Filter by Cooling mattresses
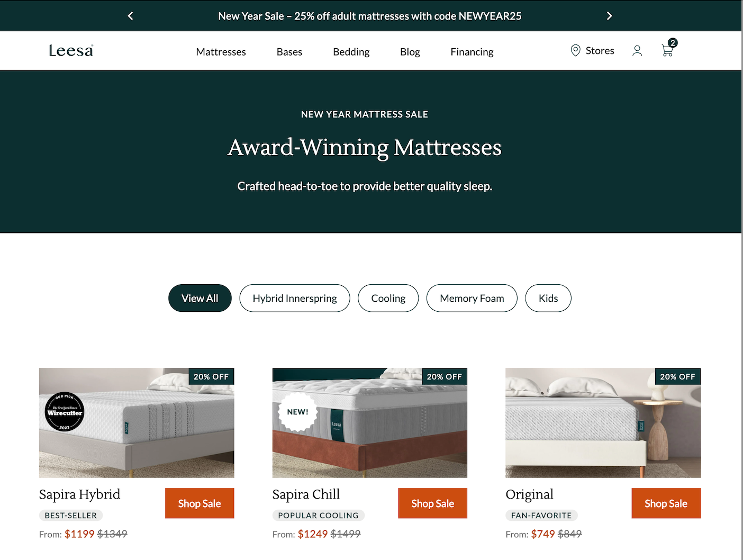Image resolution: width=743 pixels, height=560 pixels. click(x=388, y=298)
